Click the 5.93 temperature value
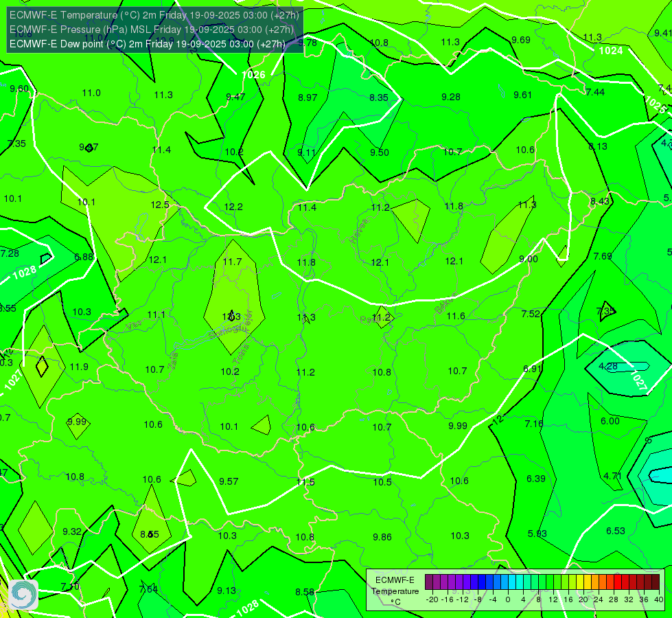Screen dimensions: 672x618 537,534
